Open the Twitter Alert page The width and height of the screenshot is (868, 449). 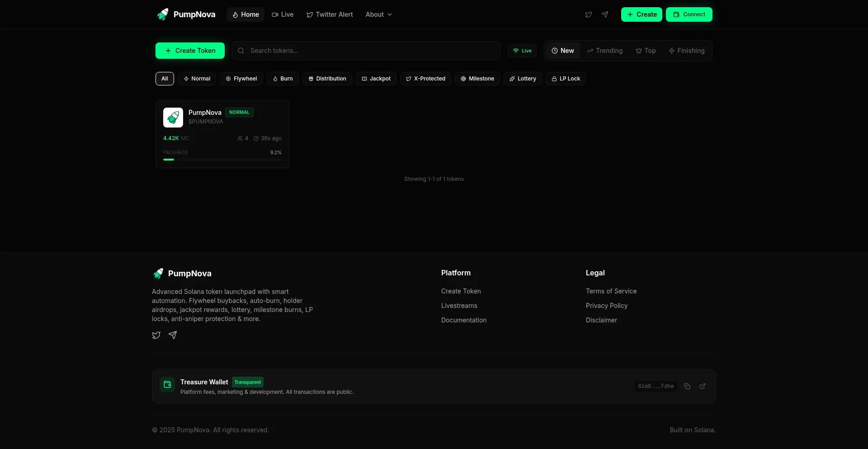pos(330,14)
